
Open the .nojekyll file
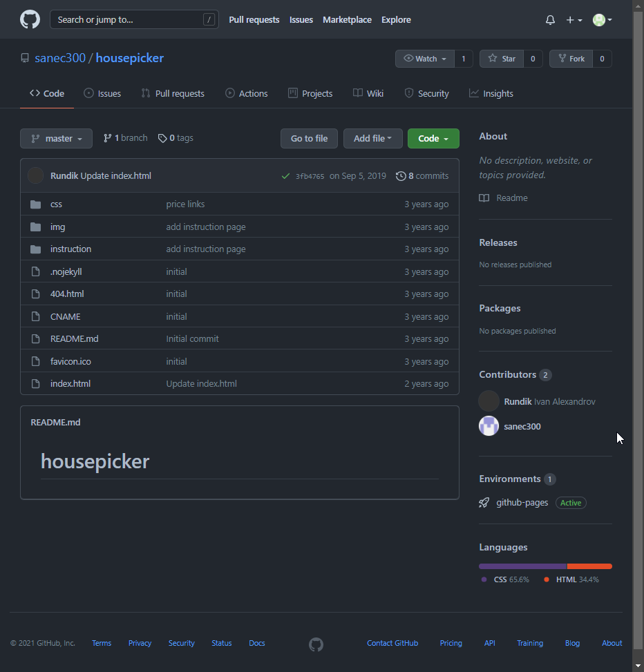click(x=66, y=271)
